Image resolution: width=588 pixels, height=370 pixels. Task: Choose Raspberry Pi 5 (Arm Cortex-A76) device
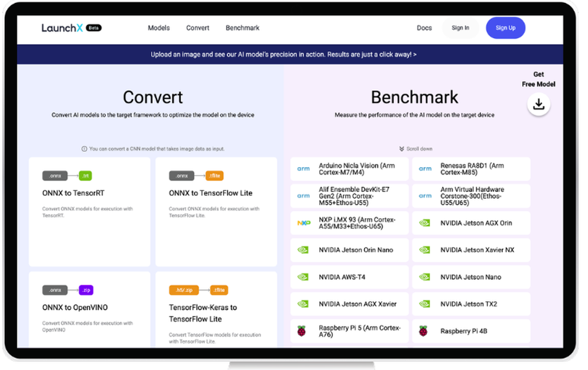349,331
